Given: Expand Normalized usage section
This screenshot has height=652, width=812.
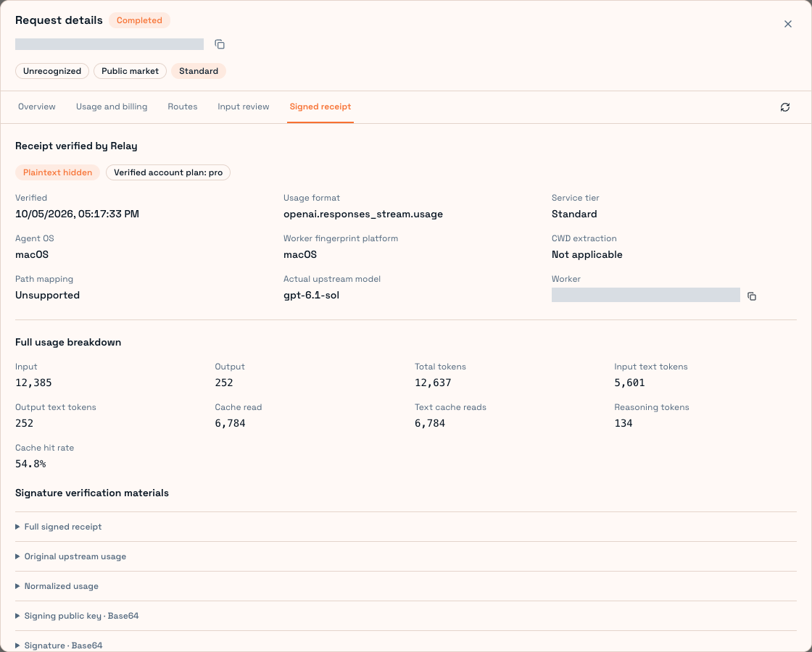Looking at the screenshot, I should point(405,586).
